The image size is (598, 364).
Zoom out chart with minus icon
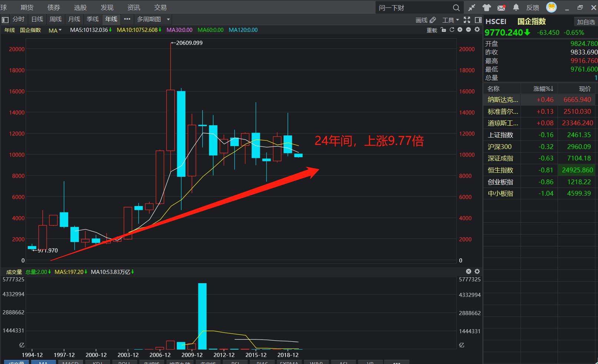(468, 30)
